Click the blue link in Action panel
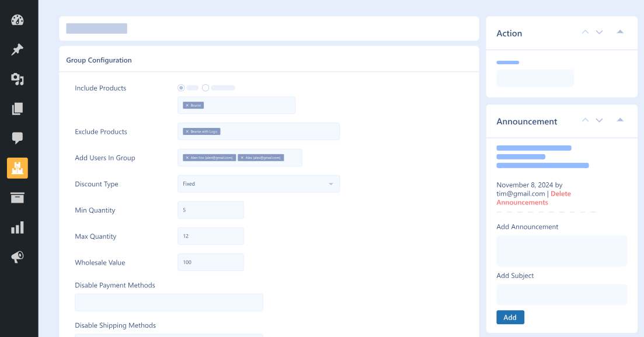Viewport: 644px width, 337px height. [507, 62]
